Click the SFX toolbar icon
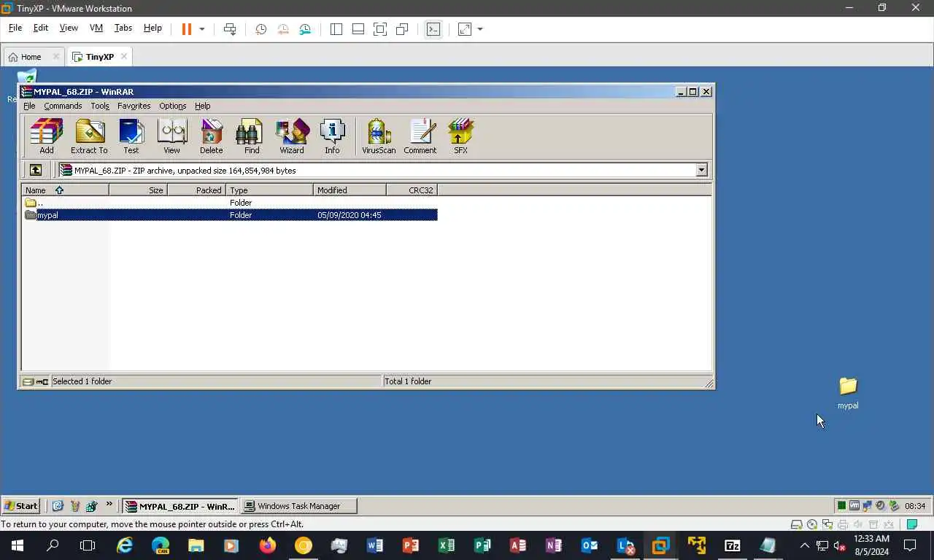This screenshot has width=934, height=560. (x=460, y=136)
